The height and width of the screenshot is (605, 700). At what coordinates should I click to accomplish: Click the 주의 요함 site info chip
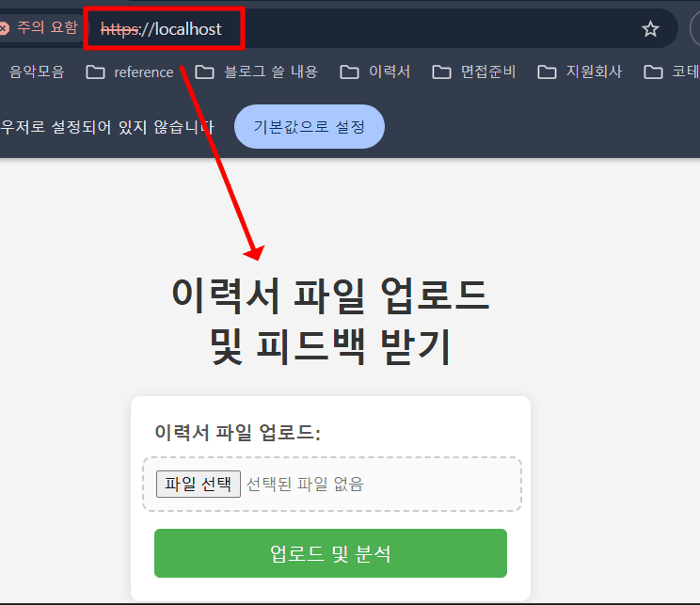click(x=40, y=28)
